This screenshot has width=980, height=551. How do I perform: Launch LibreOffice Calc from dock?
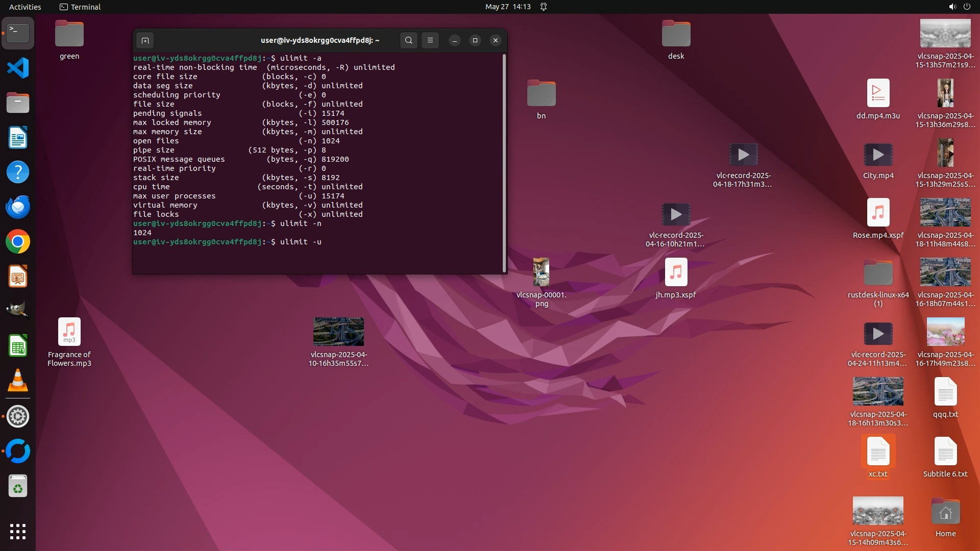point(18,346)
